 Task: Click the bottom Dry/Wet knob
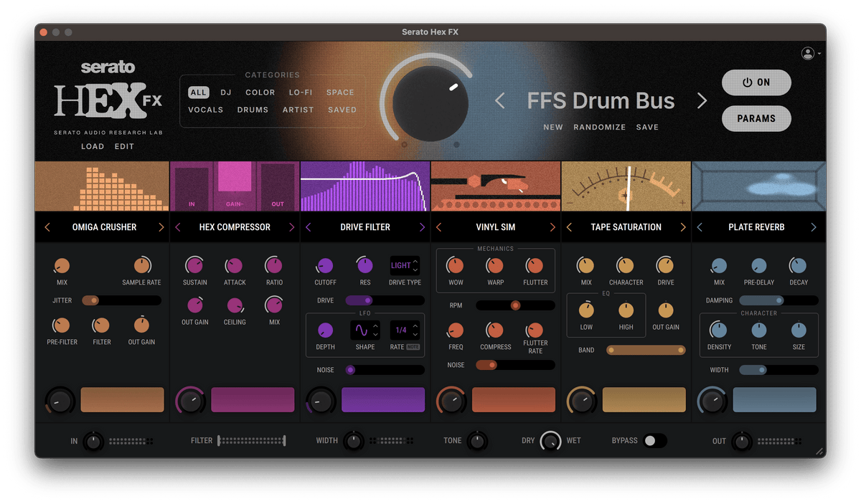click(550, 441)
